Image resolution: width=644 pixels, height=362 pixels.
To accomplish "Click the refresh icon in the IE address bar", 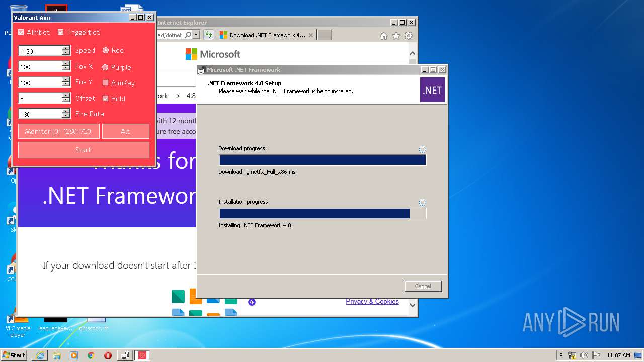I will [x=208, y=35].
